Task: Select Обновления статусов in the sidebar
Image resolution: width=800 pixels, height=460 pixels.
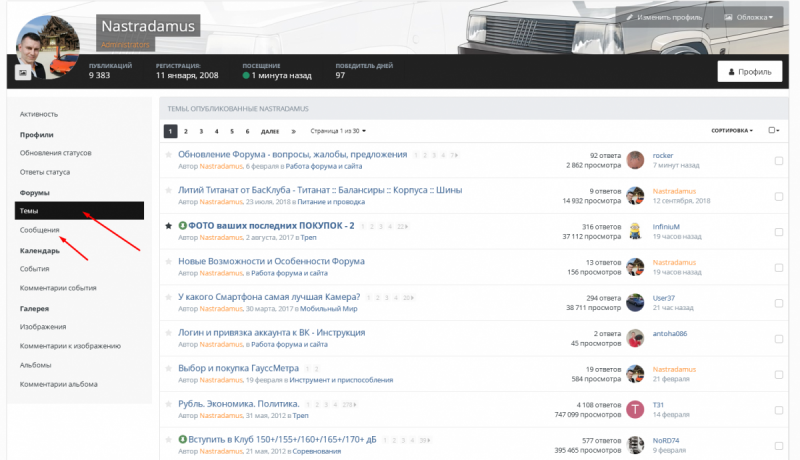Action: tap(56, 153)
